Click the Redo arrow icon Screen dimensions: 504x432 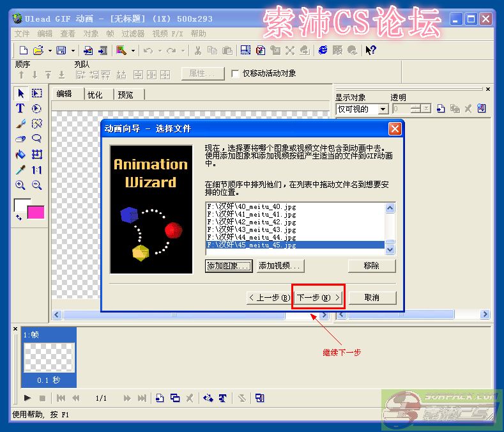tap(171, 50)
